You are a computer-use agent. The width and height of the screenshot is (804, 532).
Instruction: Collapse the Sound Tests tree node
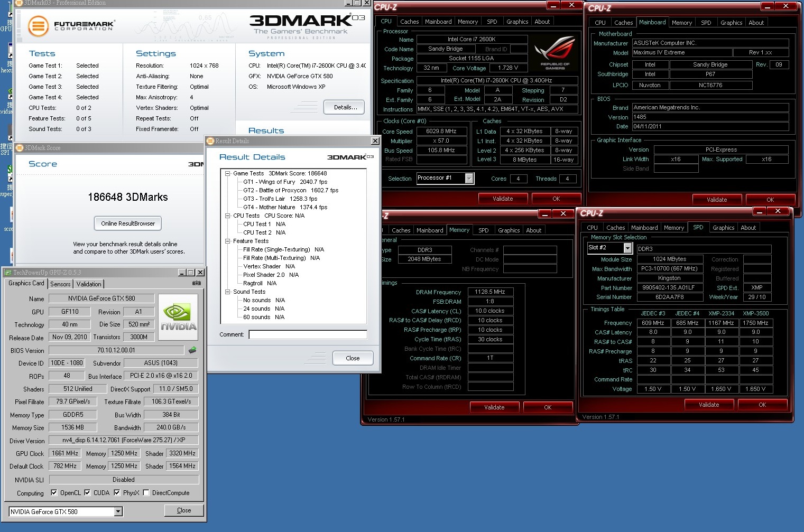coord(227,292)
